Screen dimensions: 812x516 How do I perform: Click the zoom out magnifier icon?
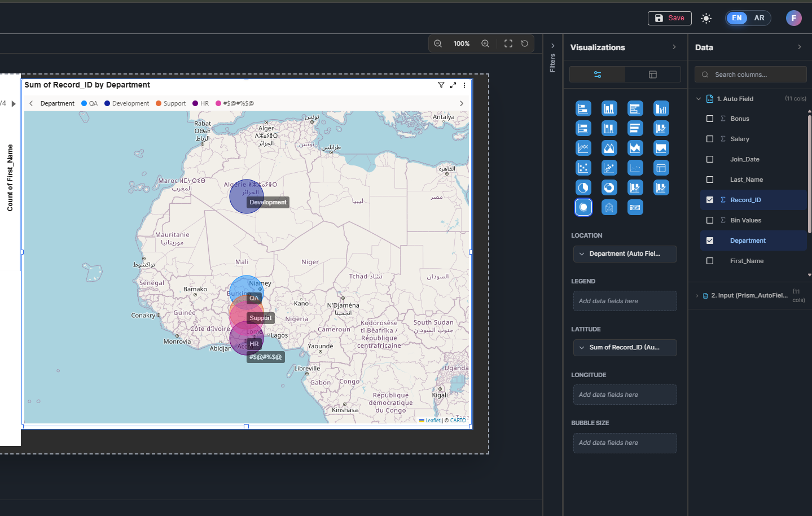(x=438, y=43)
